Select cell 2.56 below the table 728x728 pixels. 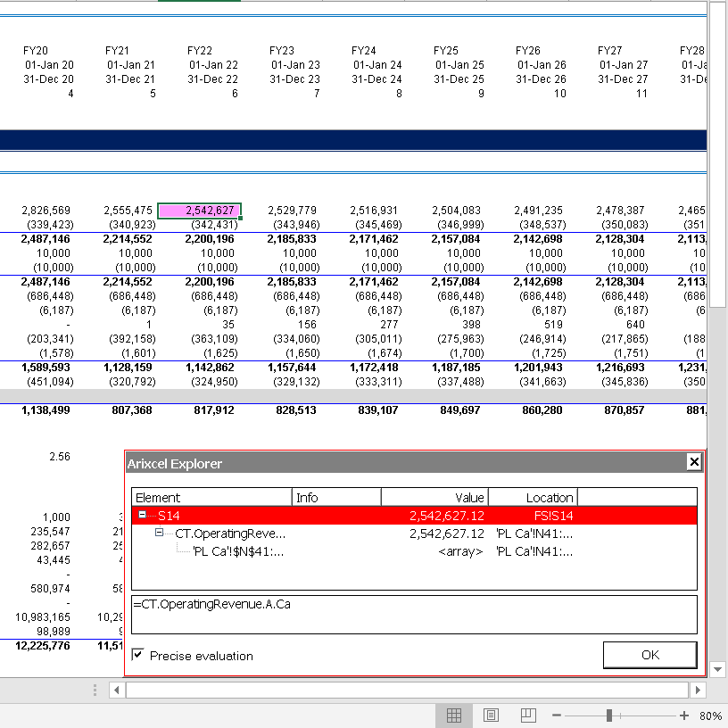point(60,457)
